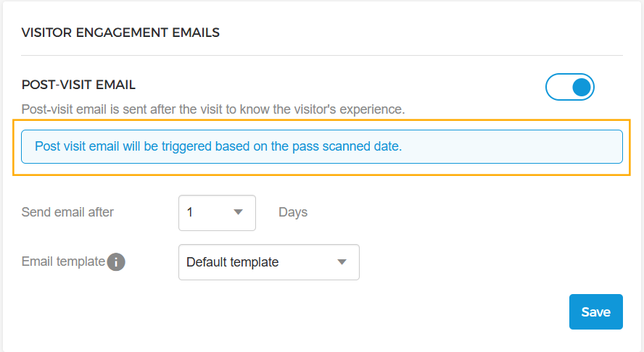The width and height of the screenshot is (644, 352).
Task: Click the Email template label
Action: (63, 261)
